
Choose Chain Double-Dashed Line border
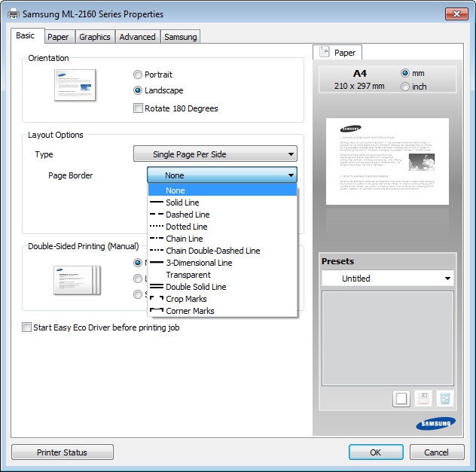[x=222, y=251]
